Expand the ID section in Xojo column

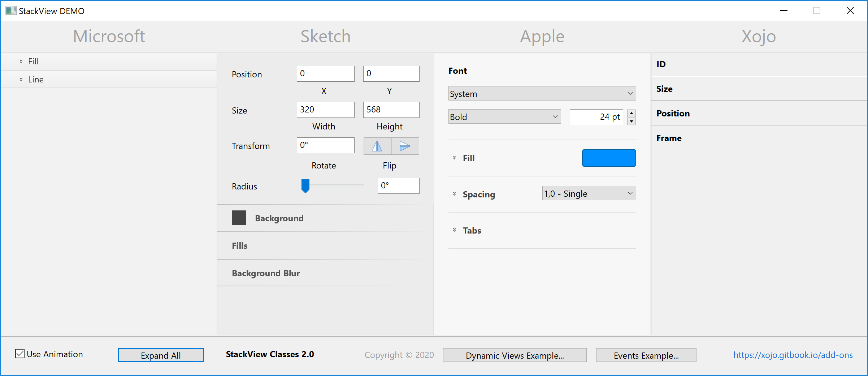click(x=759, y=64)
